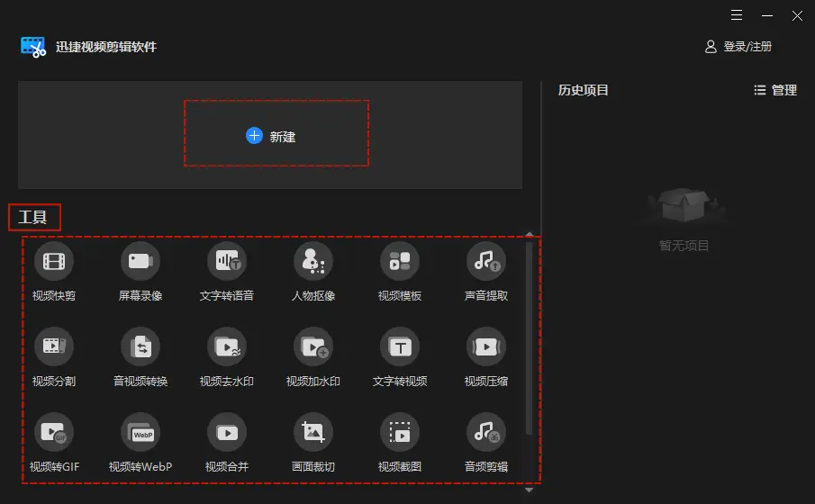
Task: Launch the 视频压缩 video compressor
Action: point(486,357)
